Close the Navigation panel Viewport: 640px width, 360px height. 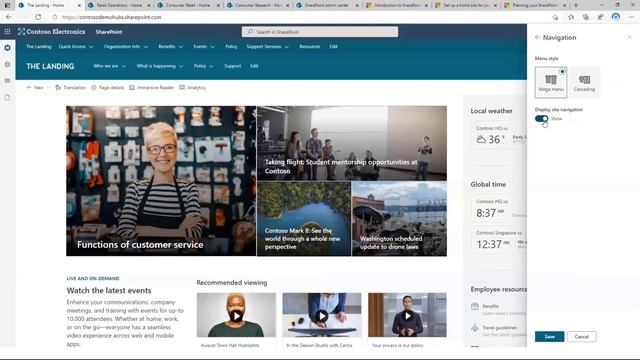[629, 37]
